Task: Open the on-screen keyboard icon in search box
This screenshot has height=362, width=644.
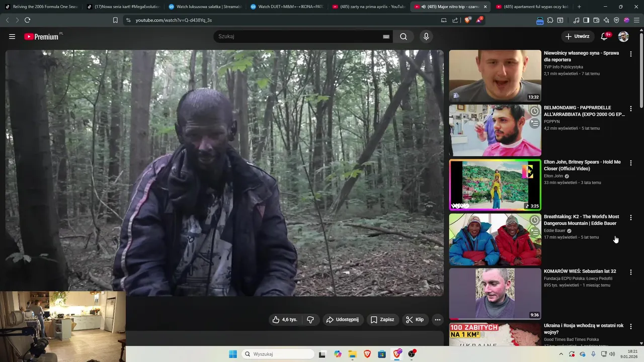Action: tap(386, 37)
